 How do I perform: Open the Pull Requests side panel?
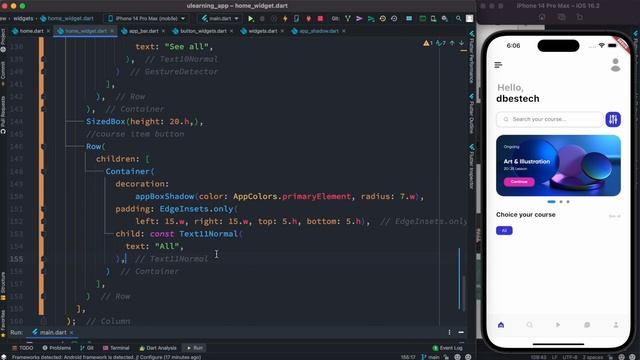(3, 115)
